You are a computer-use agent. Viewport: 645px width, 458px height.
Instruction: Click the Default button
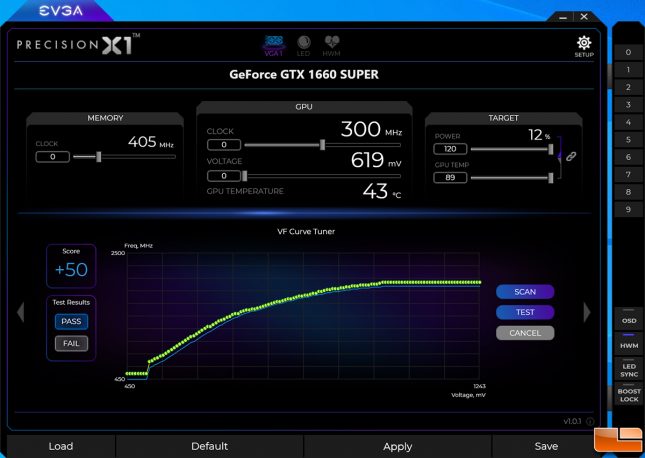coord(209,446)
